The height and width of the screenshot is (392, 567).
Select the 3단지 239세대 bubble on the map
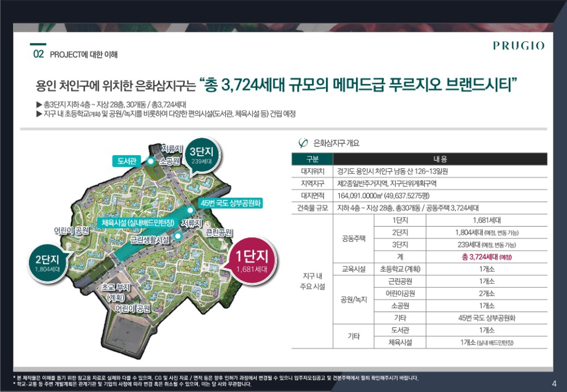point(201,155)
